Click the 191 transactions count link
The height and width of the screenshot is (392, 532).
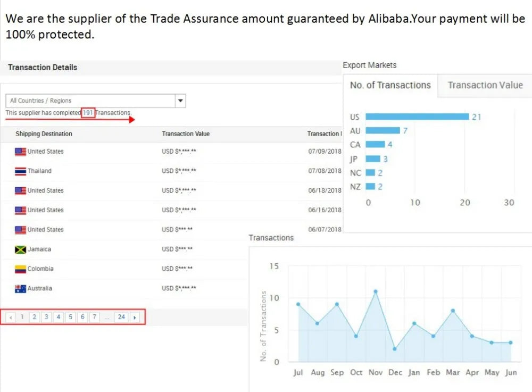pyautogui.click(x=88, y=113)
